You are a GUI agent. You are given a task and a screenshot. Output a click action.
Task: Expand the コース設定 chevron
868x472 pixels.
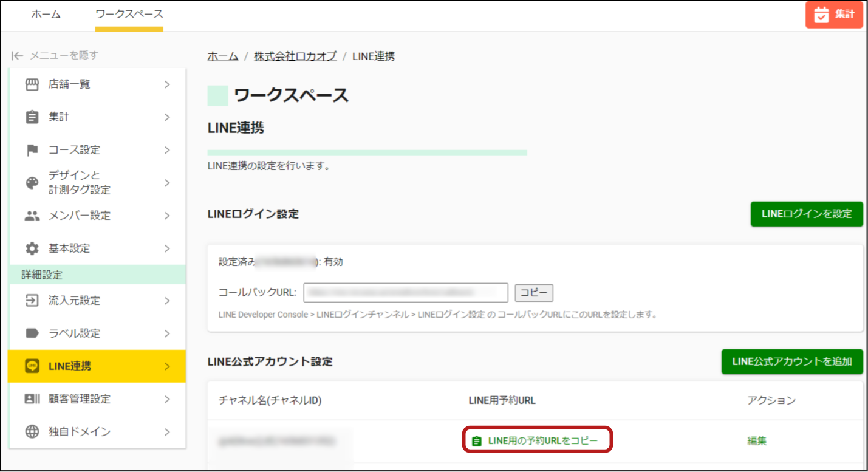pos(167,150)
